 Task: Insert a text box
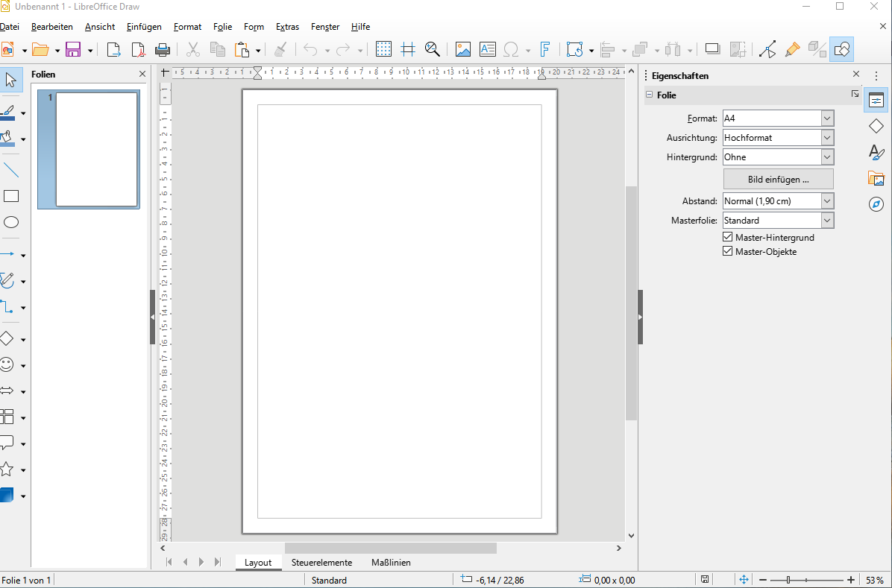[488, 49]
